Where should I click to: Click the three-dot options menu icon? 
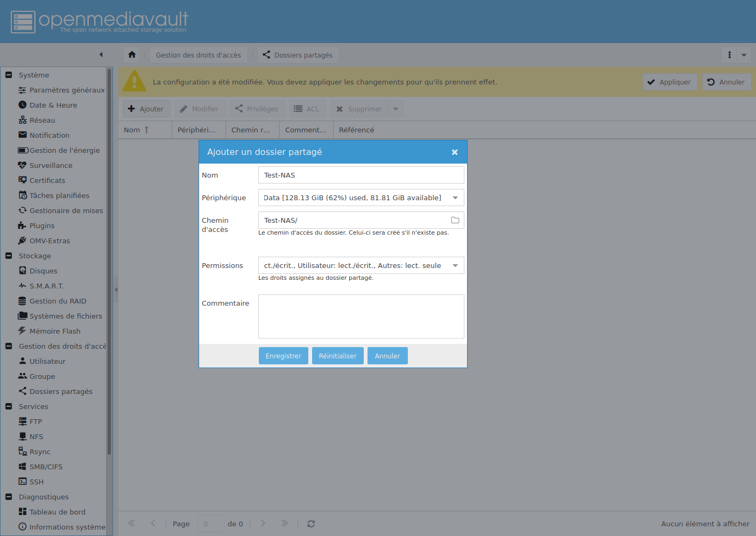729,55
